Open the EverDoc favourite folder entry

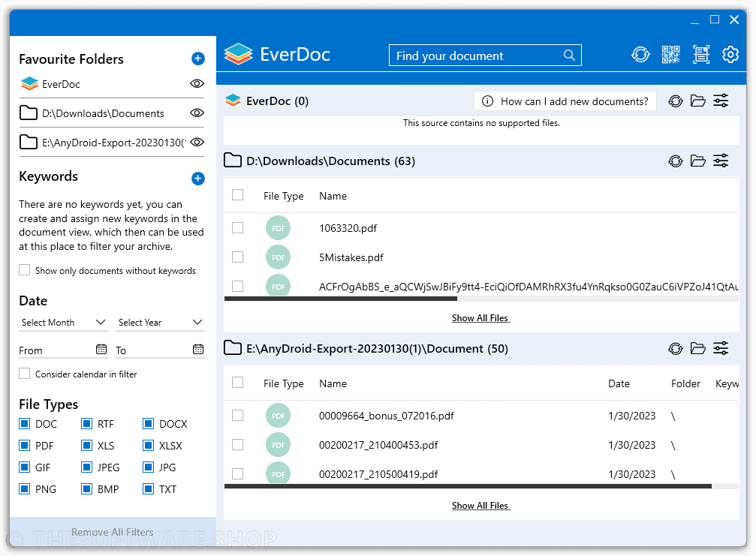[61, 84]
